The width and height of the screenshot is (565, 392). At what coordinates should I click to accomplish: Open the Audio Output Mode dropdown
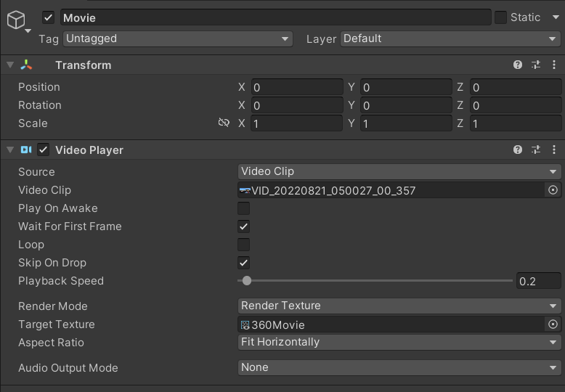pos(399,367)
